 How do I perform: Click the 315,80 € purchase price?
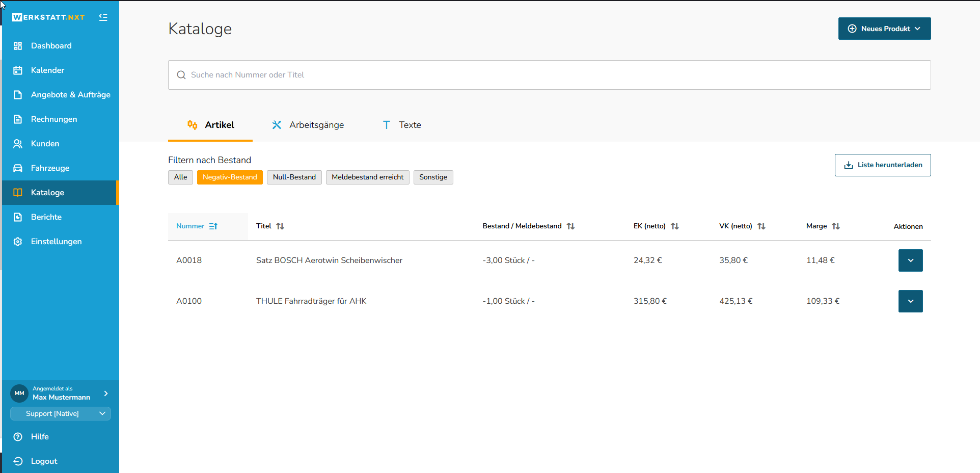(x=650, y=301)
